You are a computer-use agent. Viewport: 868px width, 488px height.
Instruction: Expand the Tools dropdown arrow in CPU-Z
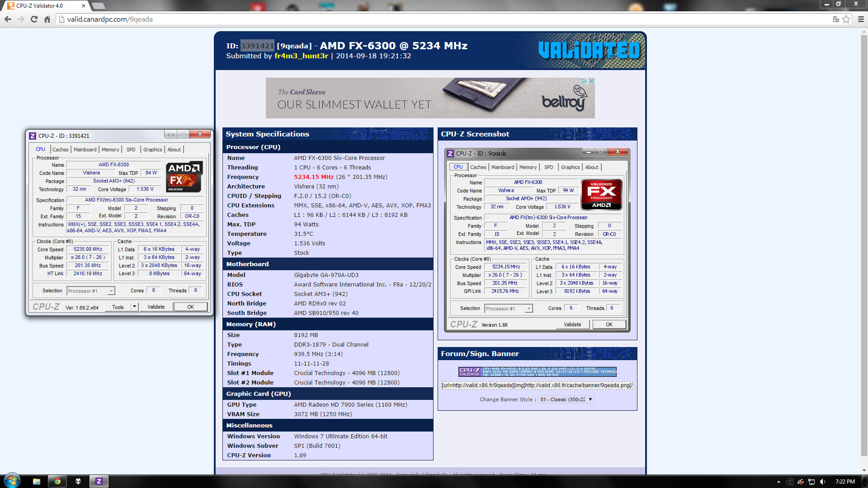(x=134, y=307)
